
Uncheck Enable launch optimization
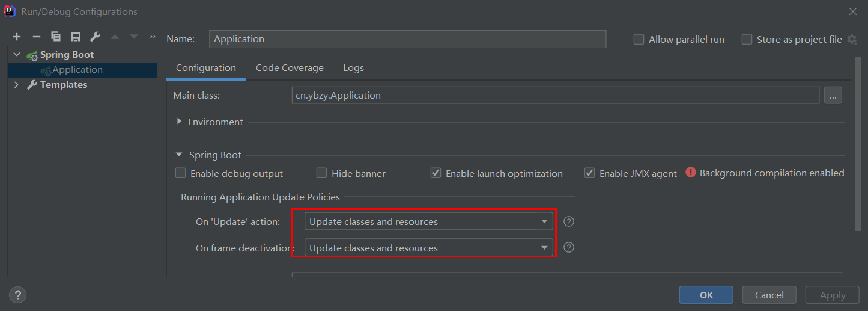point(436,173)
